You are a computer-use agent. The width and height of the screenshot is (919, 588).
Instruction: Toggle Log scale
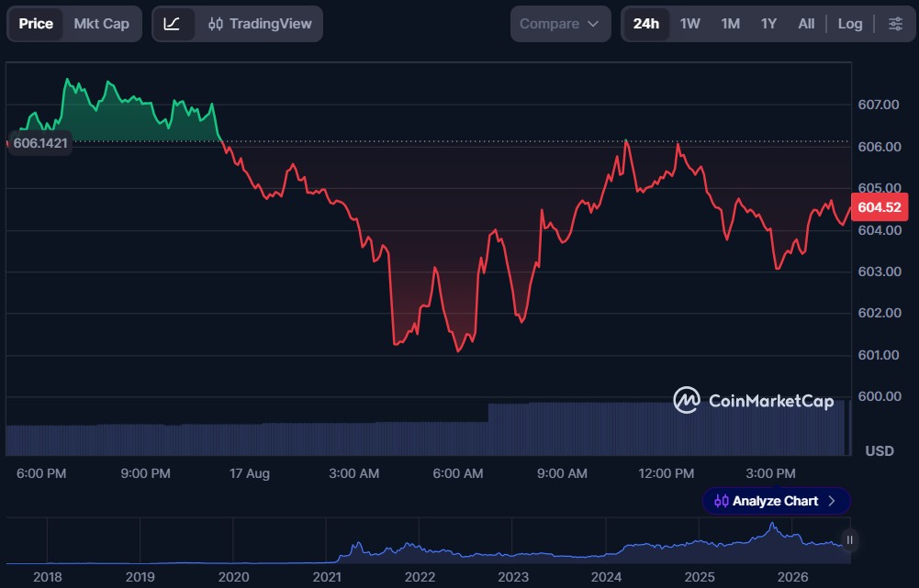(850, 24)
